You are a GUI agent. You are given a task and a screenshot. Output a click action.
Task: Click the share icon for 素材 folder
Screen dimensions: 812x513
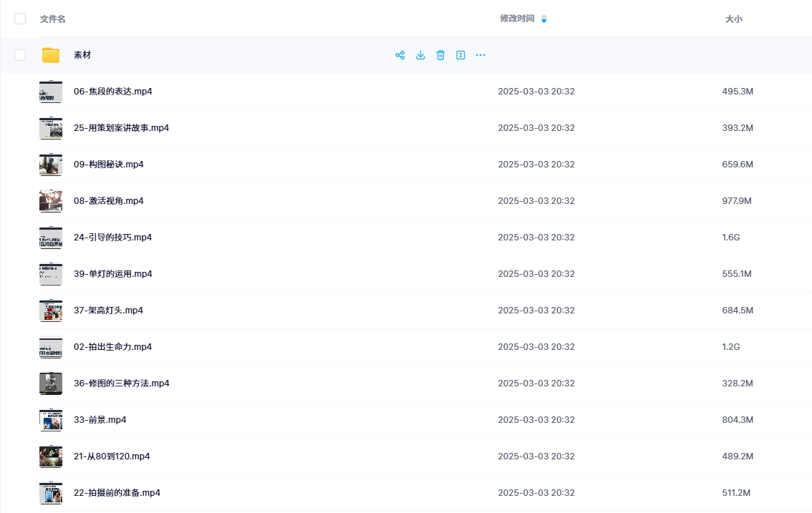coord(400,55)
